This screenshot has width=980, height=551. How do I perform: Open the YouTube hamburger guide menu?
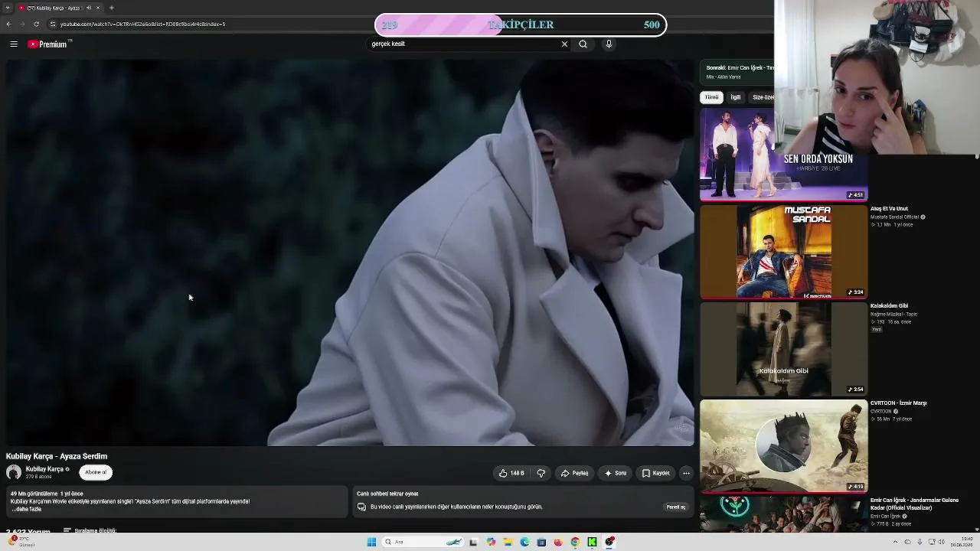(x=14, y=44)
